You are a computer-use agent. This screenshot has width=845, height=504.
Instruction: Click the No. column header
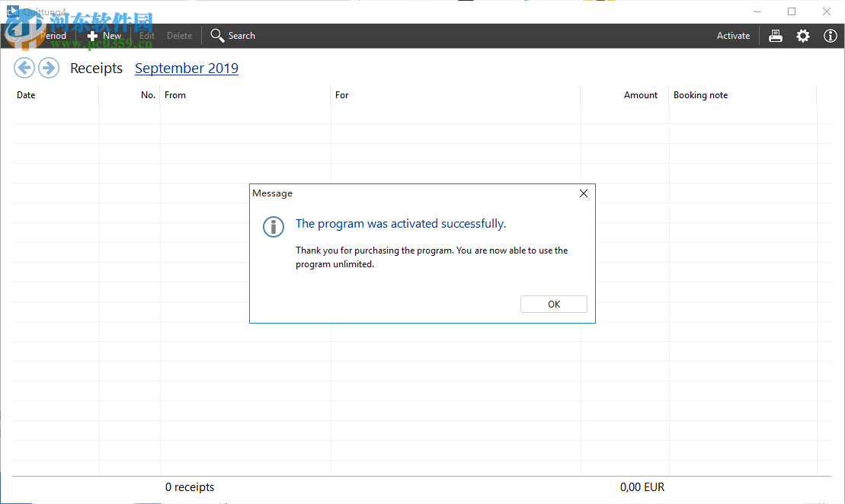tap(148, 95)
